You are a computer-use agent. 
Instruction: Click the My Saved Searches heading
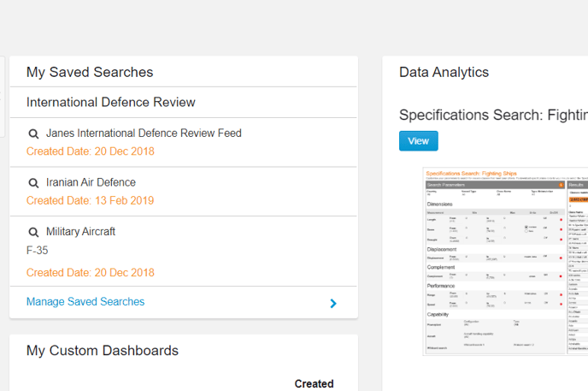pyautogui.click(x=90, y=72)
